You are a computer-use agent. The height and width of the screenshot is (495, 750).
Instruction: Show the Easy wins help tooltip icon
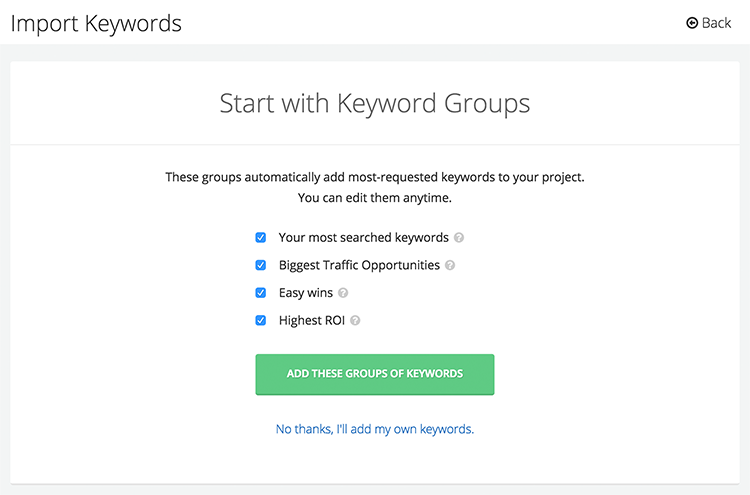pyautogui.click(x=343, y=293)
